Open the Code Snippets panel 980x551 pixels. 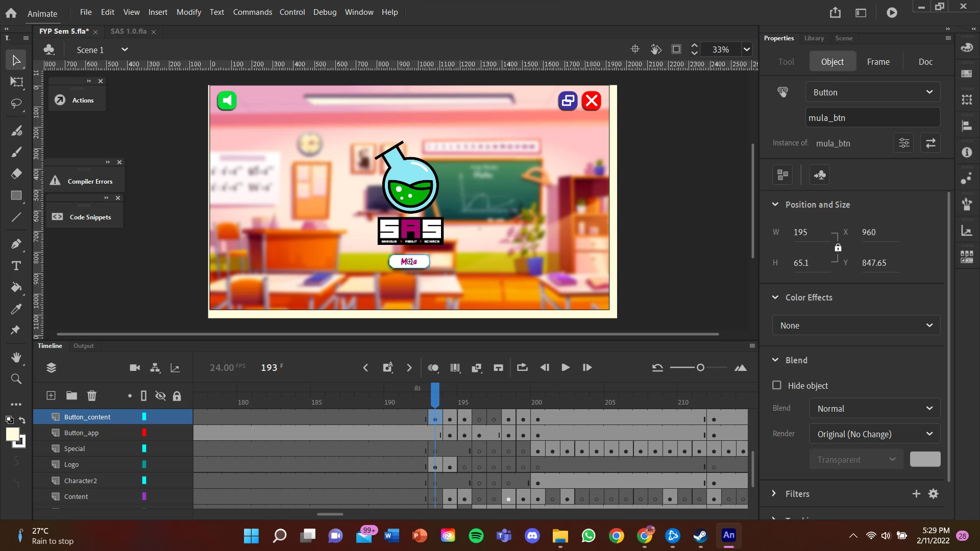[83, 217]
